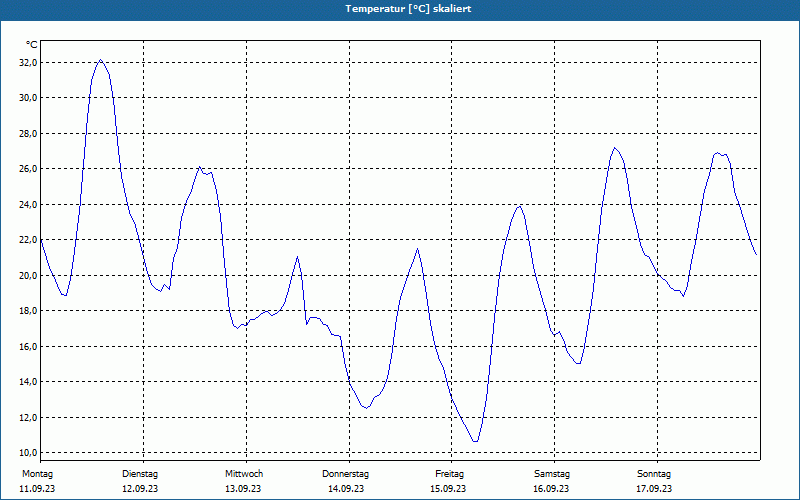Click the '16,0' axis value
This screenshot has height=500, width=800.
click(x=29, y=346)
